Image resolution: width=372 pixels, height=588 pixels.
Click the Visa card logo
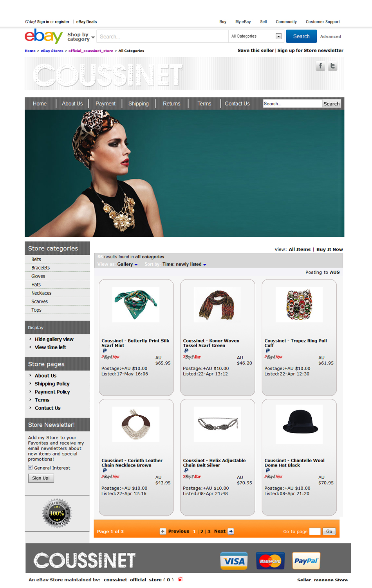(234, 561)
